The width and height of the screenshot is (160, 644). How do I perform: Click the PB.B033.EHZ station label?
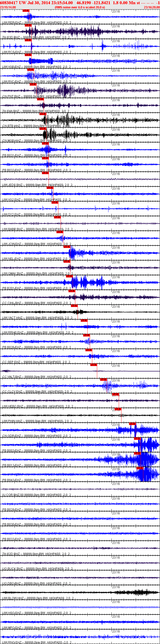(37, 539)
